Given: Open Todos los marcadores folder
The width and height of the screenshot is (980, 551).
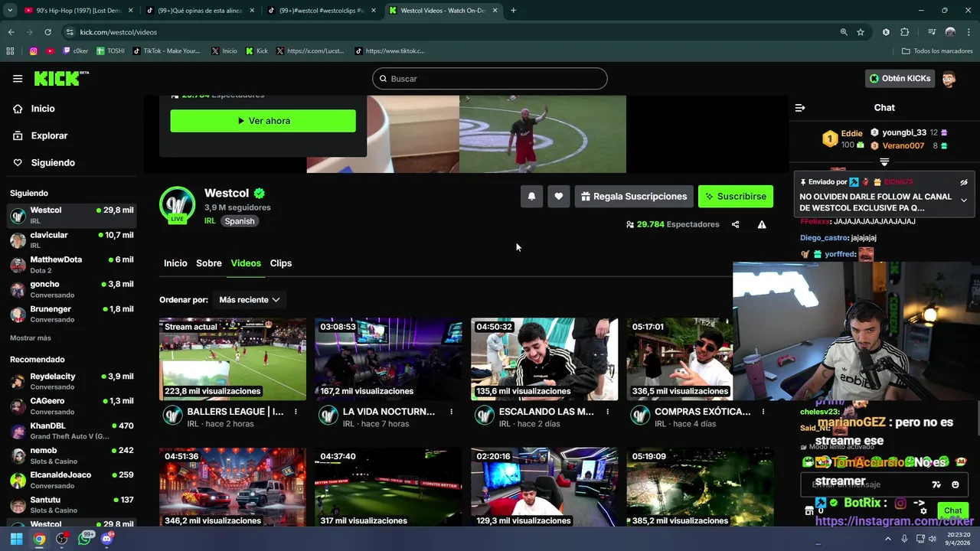Looking at the screenshot, I should 937,51.
